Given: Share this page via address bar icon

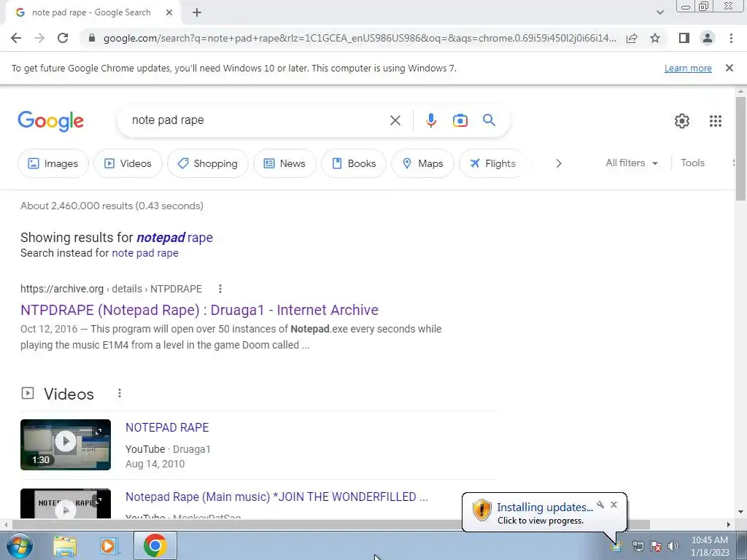Looking at the screenshot, I should tap(632, 38).
